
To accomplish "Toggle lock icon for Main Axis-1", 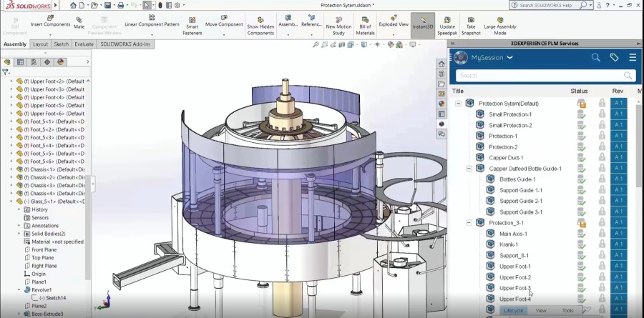I will [602, 234].
